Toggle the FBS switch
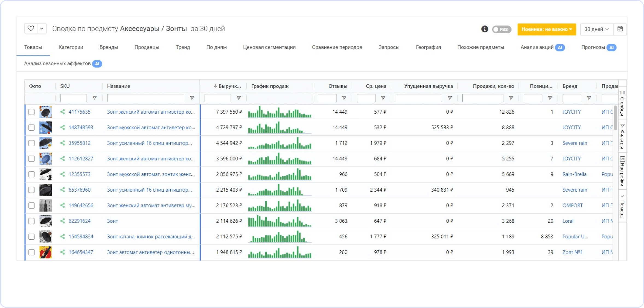 point(502,29)
